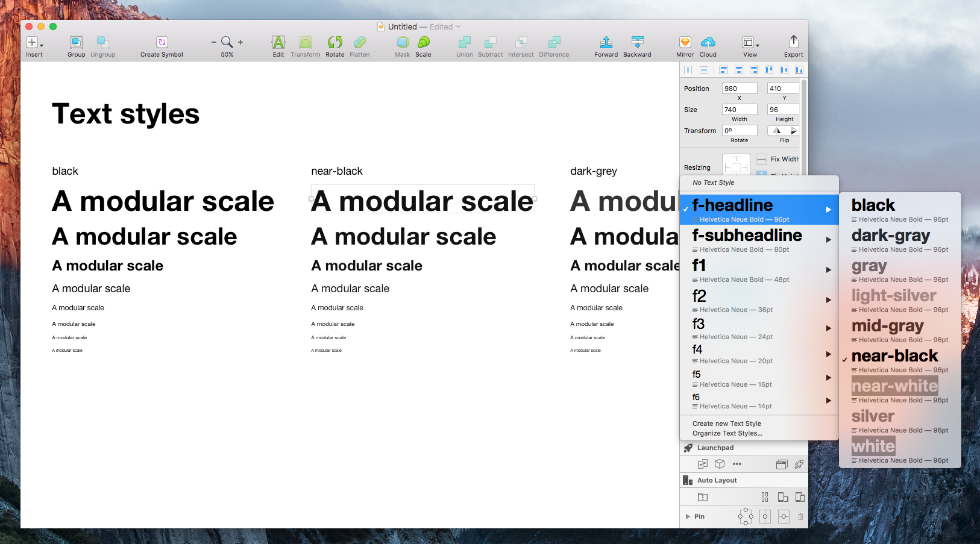Click the Subtract boolean icon
980x544 pixels.
(491, 42)
